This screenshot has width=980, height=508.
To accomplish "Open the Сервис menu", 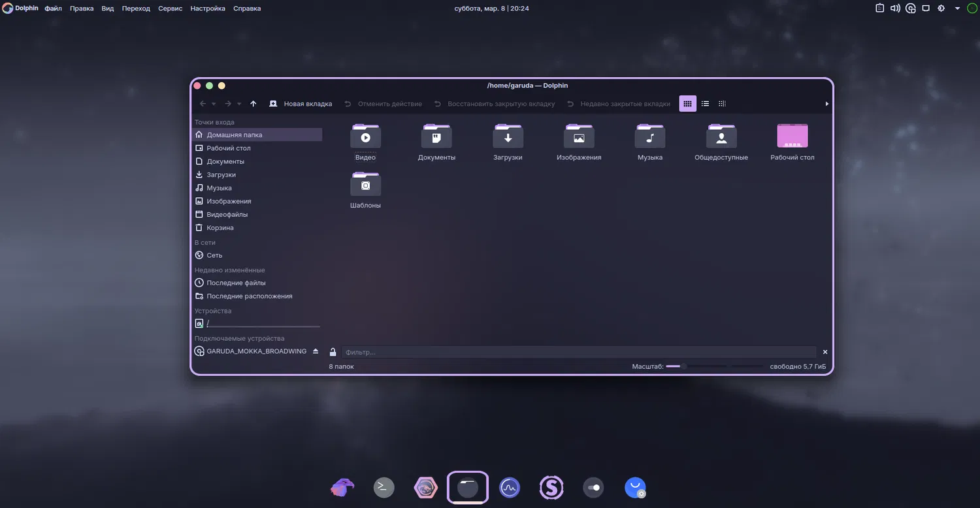I will click(171, 8).
